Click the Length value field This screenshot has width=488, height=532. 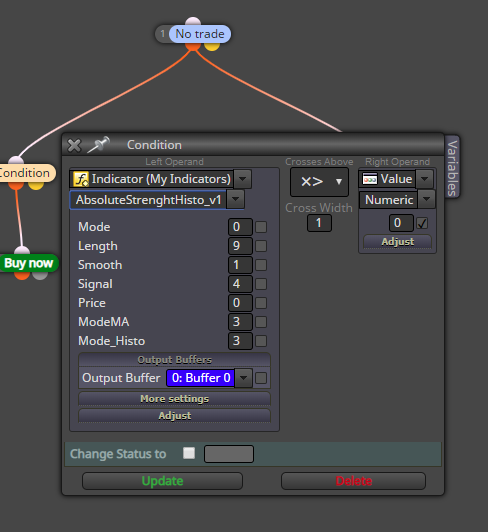[x=240, y=246]
